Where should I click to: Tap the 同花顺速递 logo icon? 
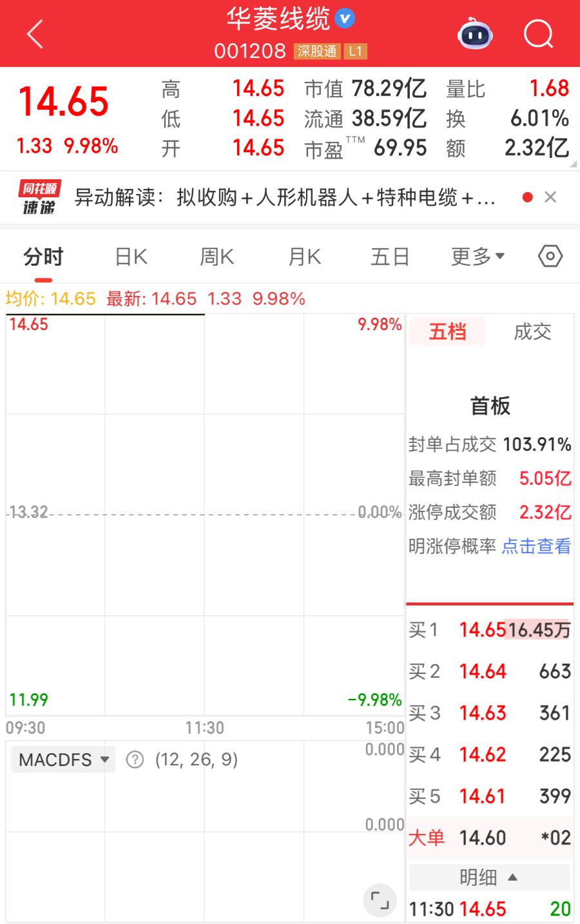click(39, 197)
